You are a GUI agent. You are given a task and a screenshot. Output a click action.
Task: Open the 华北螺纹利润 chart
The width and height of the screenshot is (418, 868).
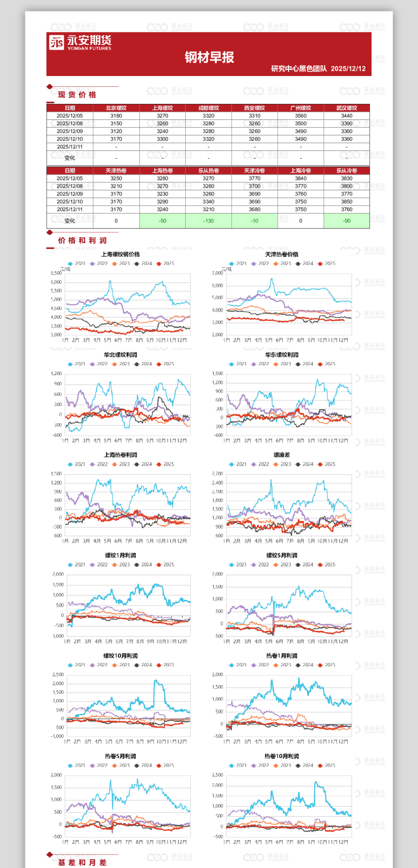(x=121, y=398)
